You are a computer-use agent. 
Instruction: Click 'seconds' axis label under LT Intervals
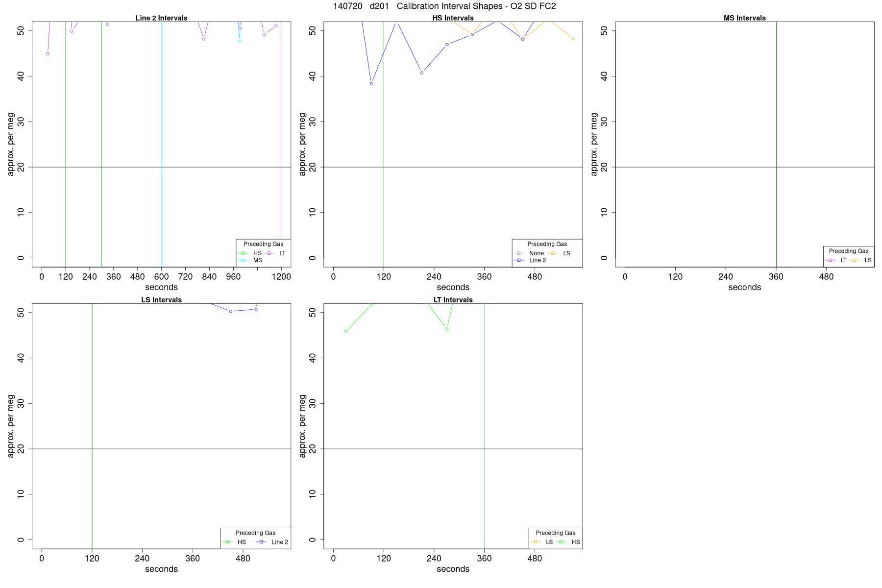(453, 569)
